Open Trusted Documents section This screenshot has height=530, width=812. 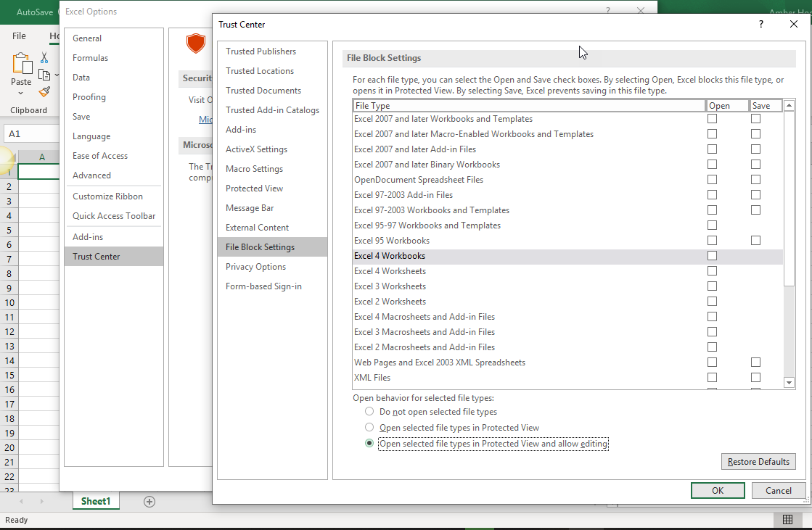point(272,91)
